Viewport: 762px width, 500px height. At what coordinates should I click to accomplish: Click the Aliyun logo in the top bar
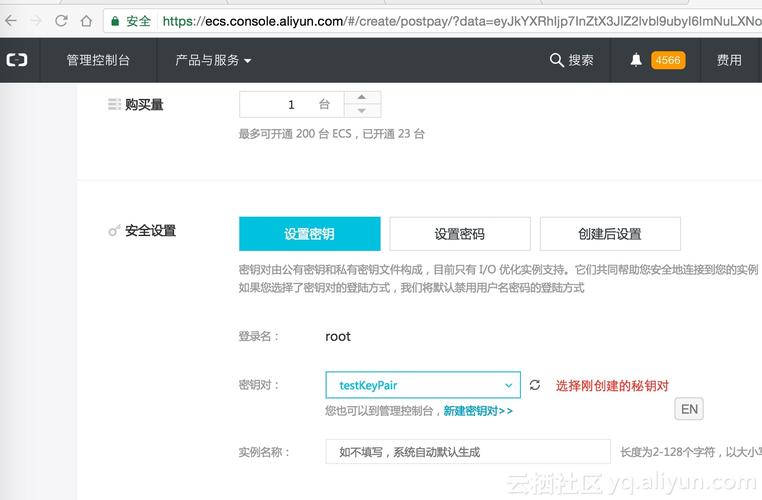17,60
